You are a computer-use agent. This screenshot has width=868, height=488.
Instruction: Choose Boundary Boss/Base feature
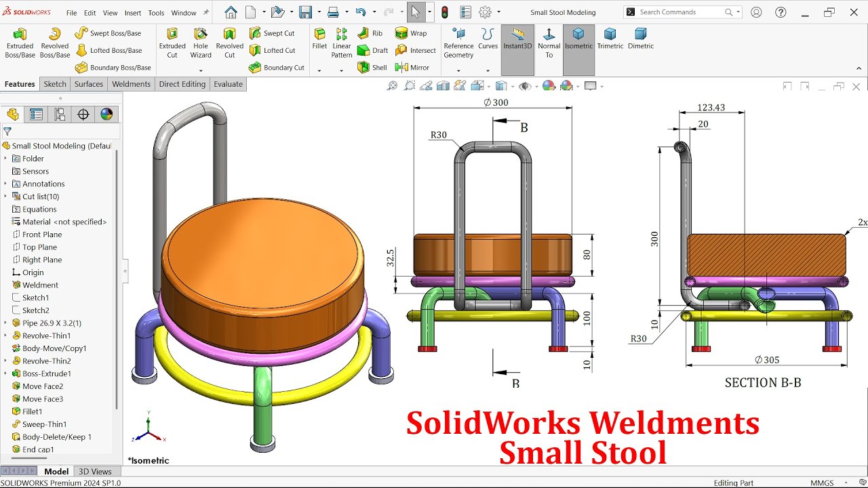[x=113, y=67]
